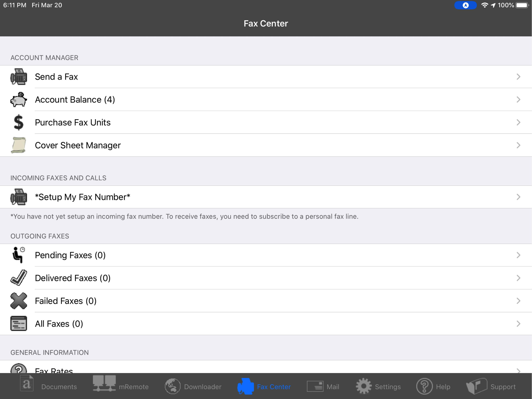This screenshot has height=399, width=532.
Task: Click the piggy bank Account Balance icon
Action: tap(18, 100)
